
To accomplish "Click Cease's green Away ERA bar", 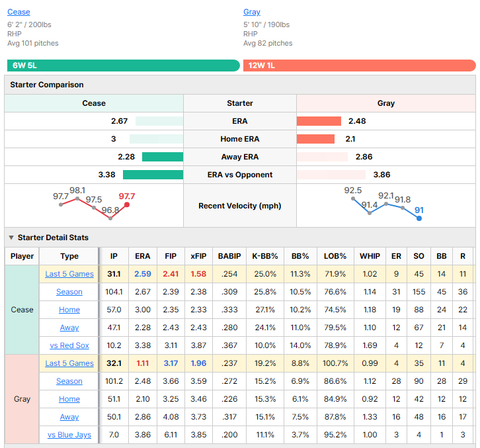I will [x=163, y=157].
